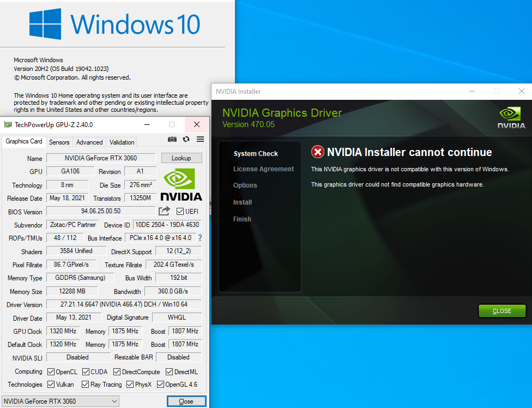The width and height of the screenshot is (532, 408).
Task: Click NVIDIA logo in the installer header
Action: [x=512, y=118]
